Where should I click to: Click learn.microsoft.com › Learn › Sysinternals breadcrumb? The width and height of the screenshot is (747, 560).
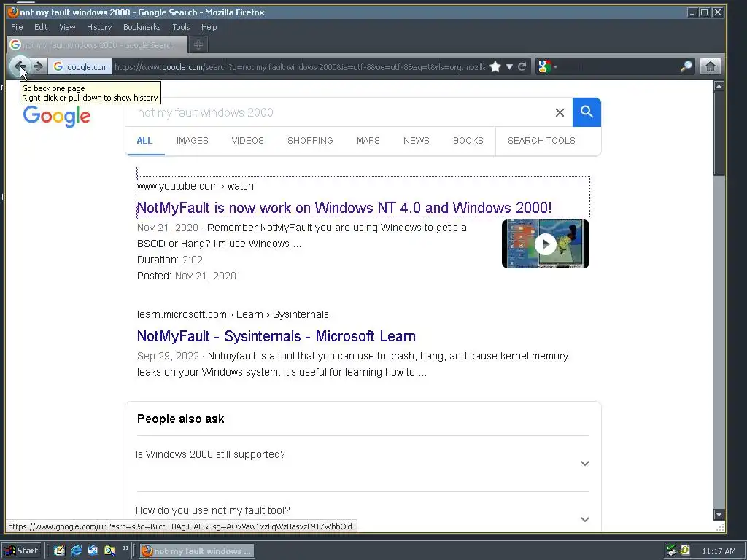point(233,315)
